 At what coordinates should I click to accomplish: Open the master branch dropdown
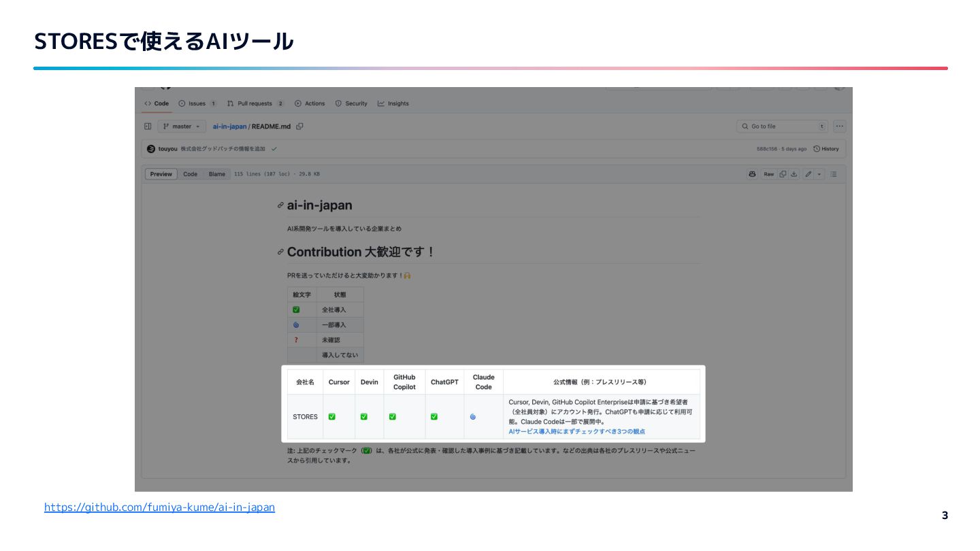click(x=182, y=127)
